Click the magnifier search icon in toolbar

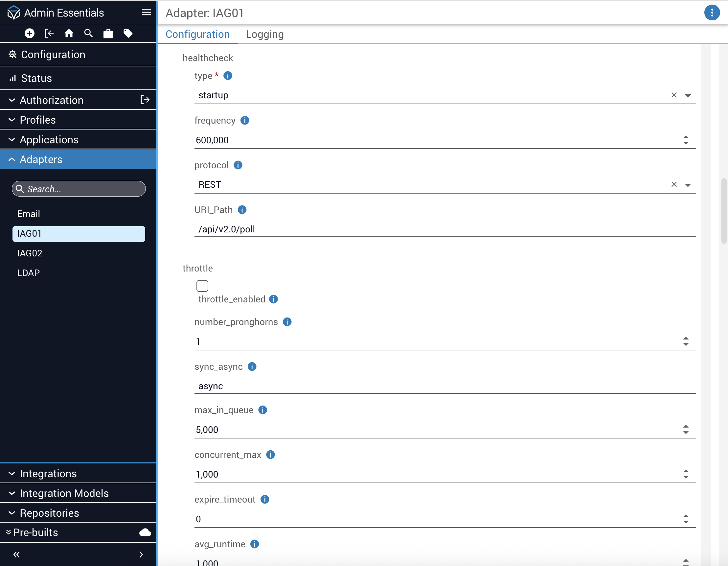(x=88, y=33)
